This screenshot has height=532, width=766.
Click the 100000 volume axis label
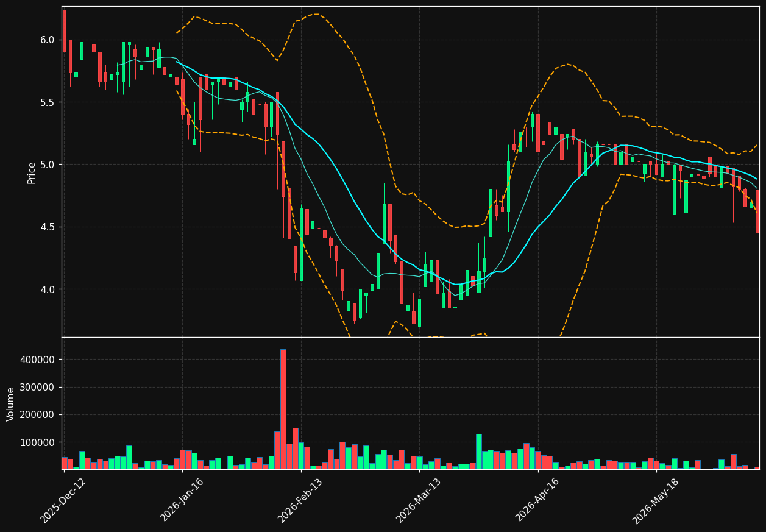tap(39, 442)
